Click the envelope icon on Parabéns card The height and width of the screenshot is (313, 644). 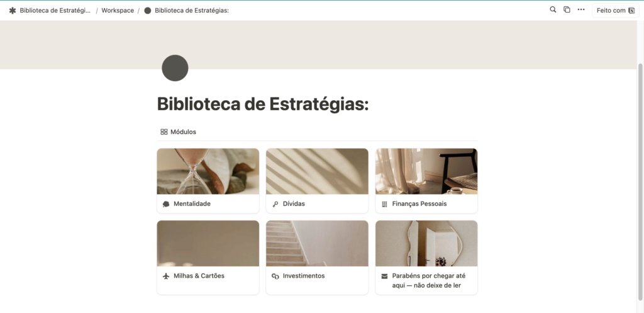(384, 276)
